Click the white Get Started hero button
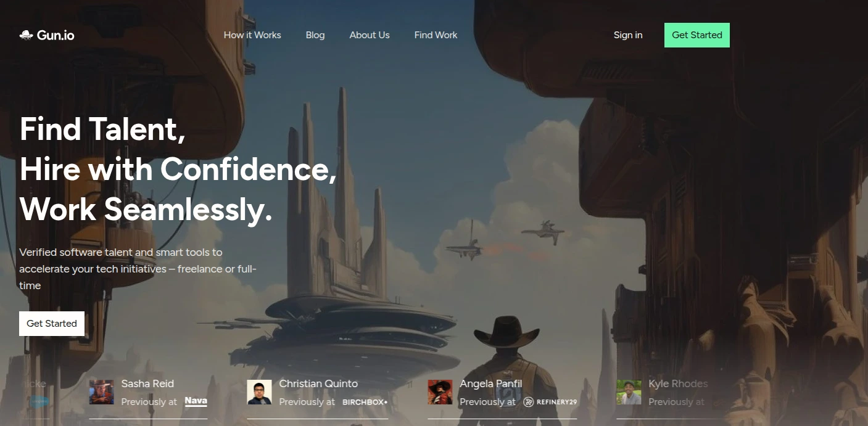 click(x=52, y=324)
